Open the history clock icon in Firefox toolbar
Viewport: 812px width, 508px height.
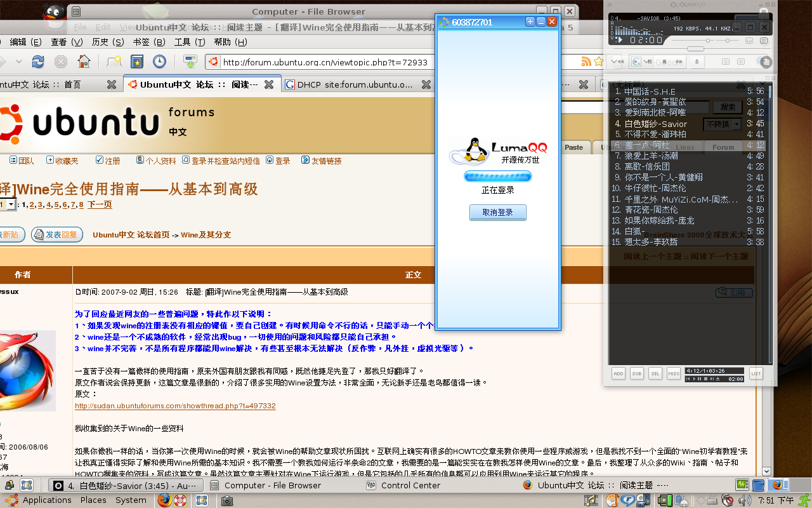(x=159, y=62)
